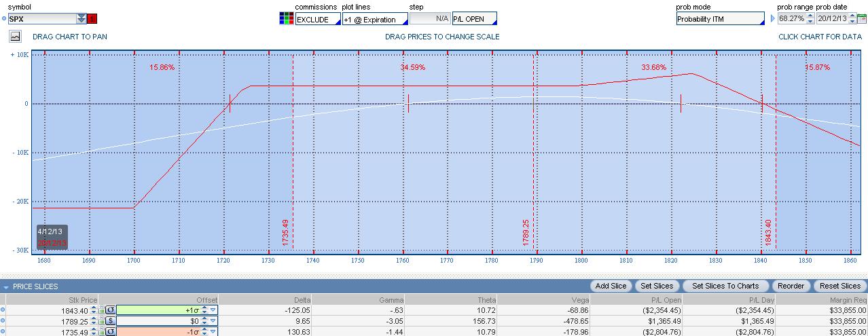Open the $0 offset dropdown arrow
868x336 pixels.
pos(213,320)
